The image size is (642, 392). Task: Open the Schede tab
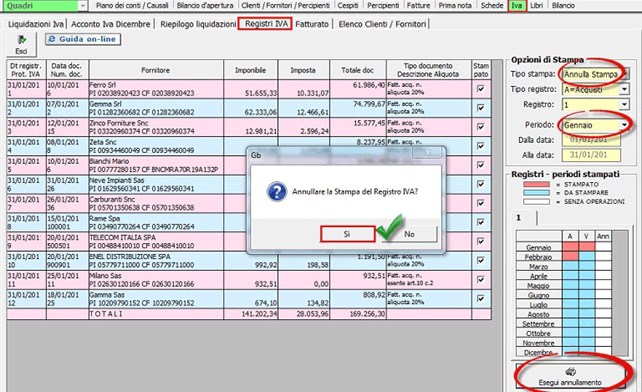[492, 6]
